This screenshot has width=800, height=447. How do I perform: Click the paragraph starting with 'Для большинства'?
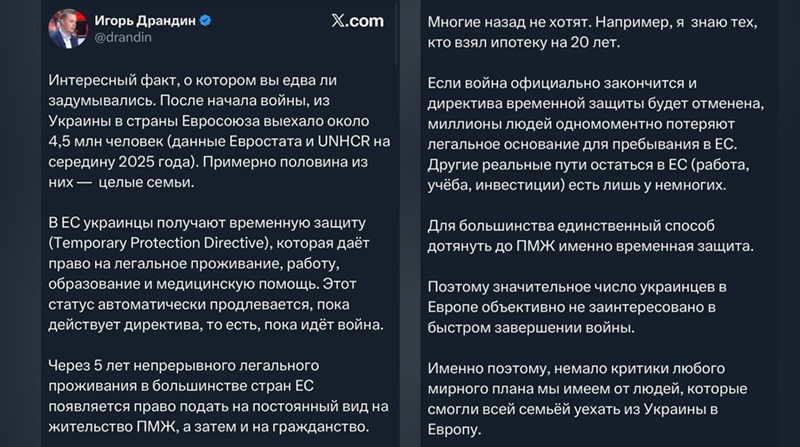pyautogui.click(x=591, y=234)
